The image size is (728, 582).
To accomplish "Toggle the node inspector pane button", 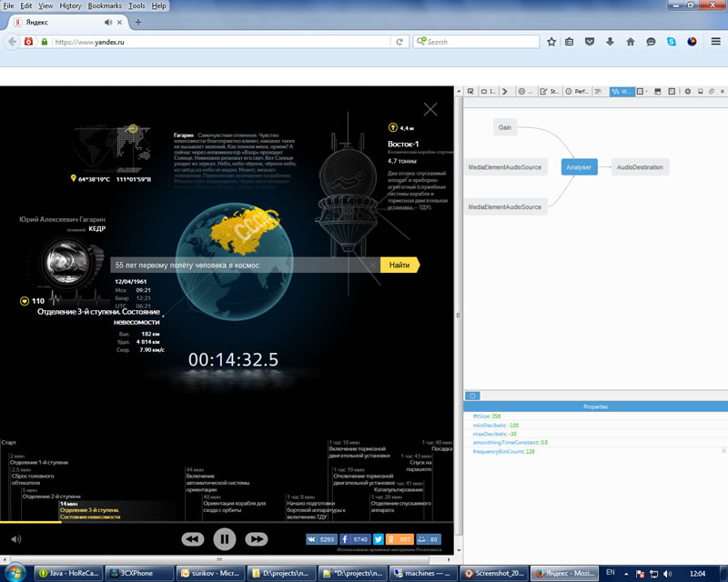I will pyautogui.click(x=472, y=396).
